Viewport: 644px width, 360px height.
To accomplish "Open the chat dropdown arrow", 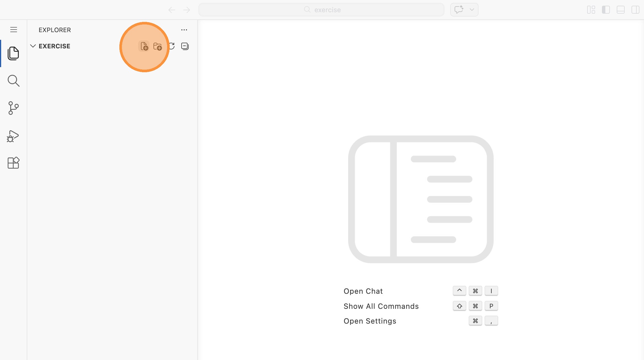I will coord(472,10).
